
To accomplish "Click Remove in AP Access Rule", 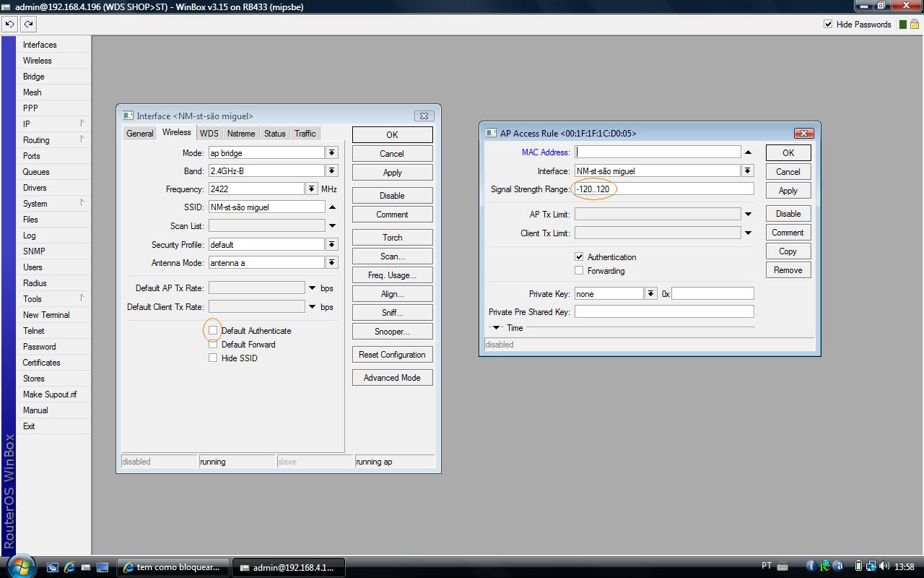I will pos(788,270).
